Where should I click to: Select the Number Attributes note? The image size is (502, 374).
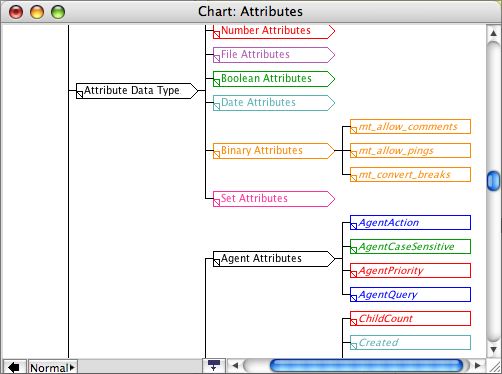(x=274, y=31)
